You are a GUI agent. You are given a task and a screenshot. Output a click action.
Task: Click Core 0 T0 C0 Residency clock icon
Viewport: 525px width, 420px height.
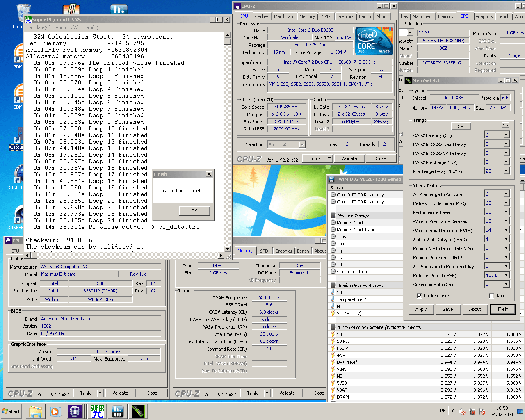click(333, 195)
